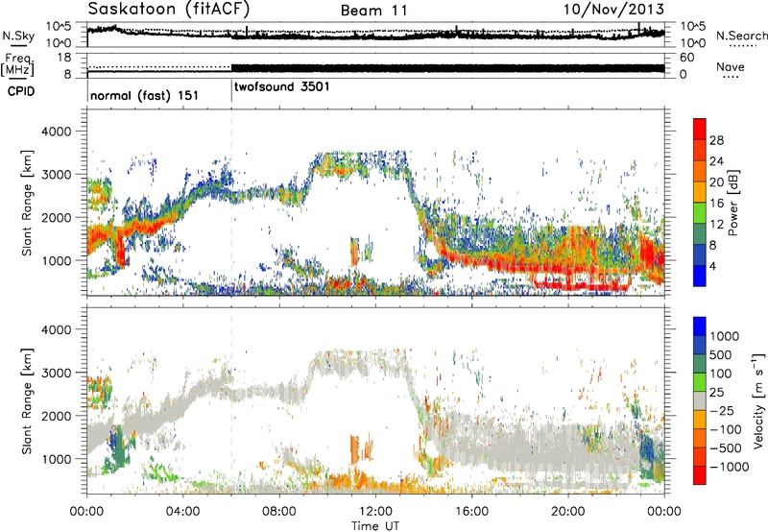Image resolution: width=768 pixels, height=532 pixels.
Task: Click the '16' power scale value
Action: 716,204
